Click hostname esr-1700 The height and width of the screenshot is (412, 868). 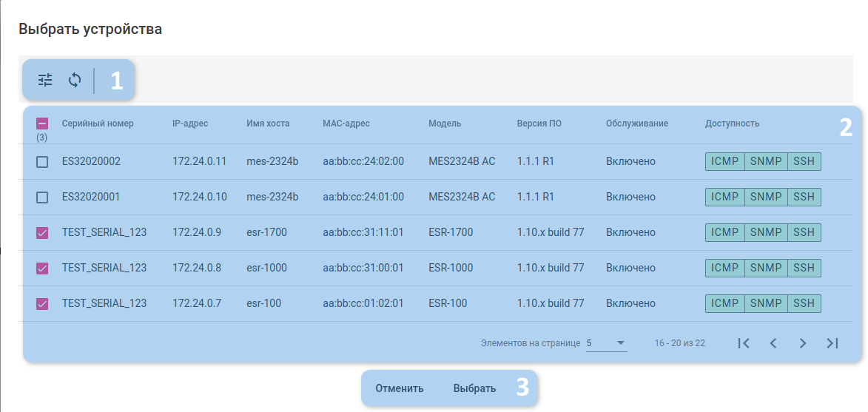coord(267,232)
